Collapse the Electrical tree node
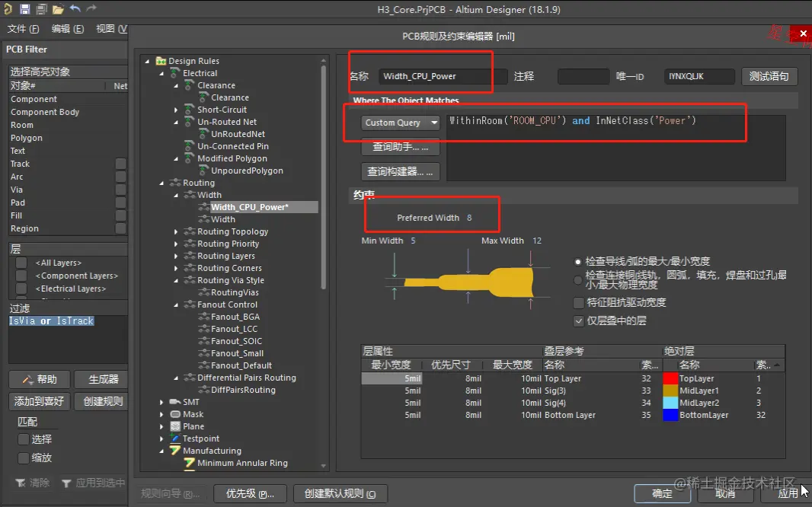This screenshot has width=812, height=507. point(161,74)
